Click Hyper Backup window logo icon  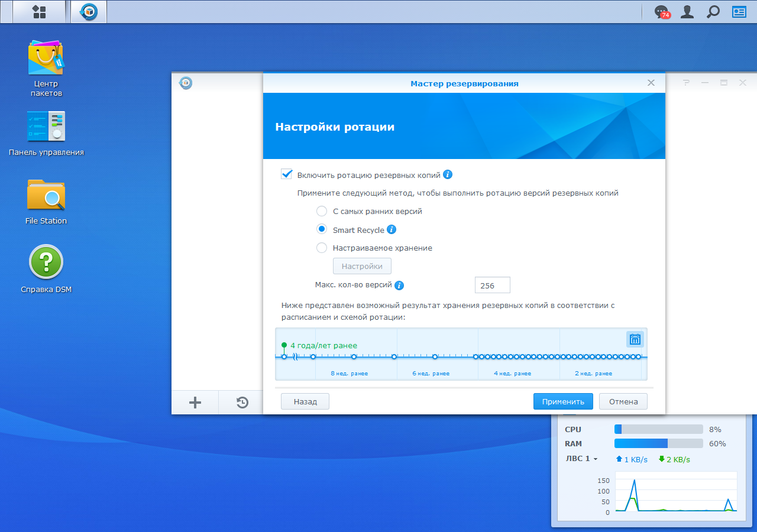(x=186, y=83)
